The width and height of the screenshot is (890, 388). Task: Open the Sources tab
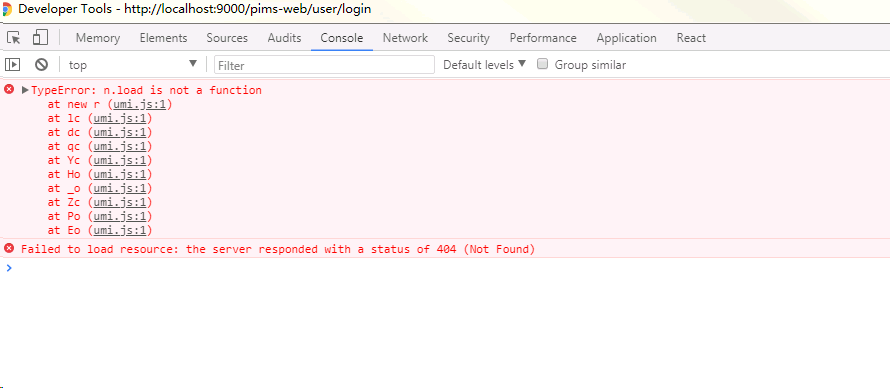[x=227, y=38]
